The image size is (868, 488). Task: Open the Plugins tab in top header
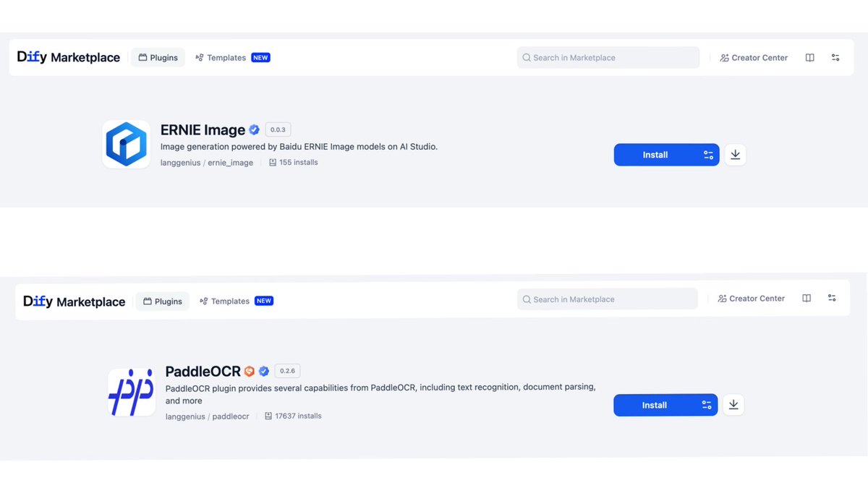pos(158,57)
